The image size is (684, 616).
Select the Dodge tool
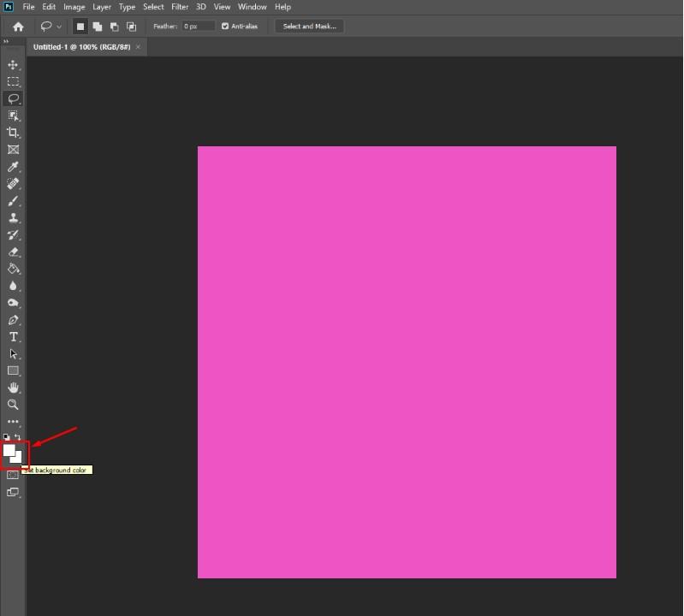(13, 303)
